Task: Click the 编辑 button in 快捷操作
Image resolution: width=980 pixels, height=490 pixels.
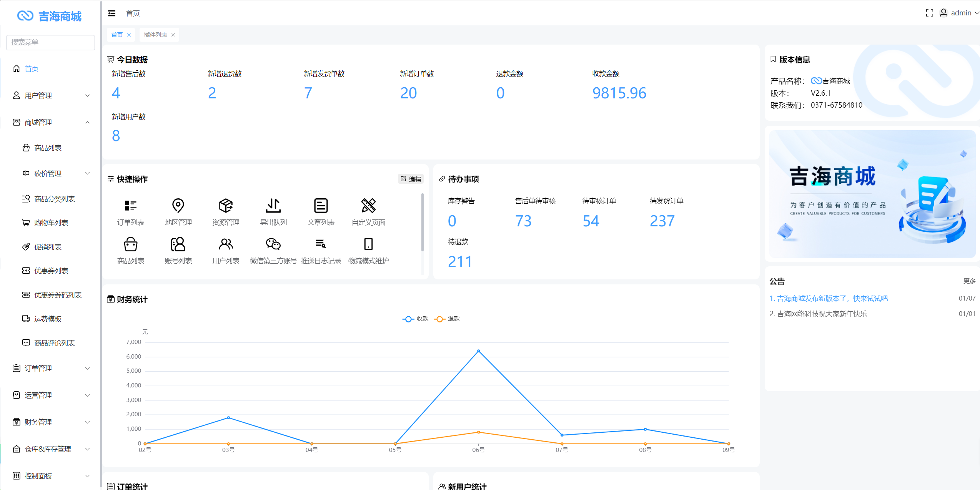Action: click(x=411, y=179)
